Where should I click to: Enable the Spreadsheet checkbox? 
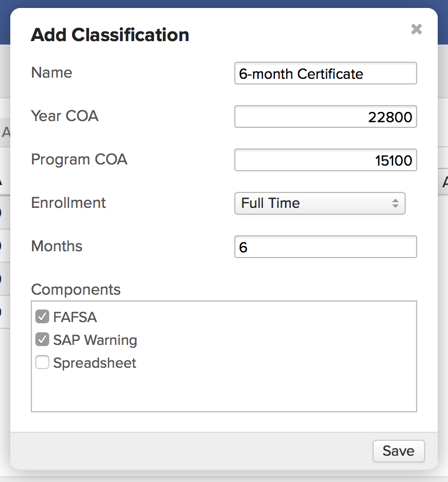point(42,363)
